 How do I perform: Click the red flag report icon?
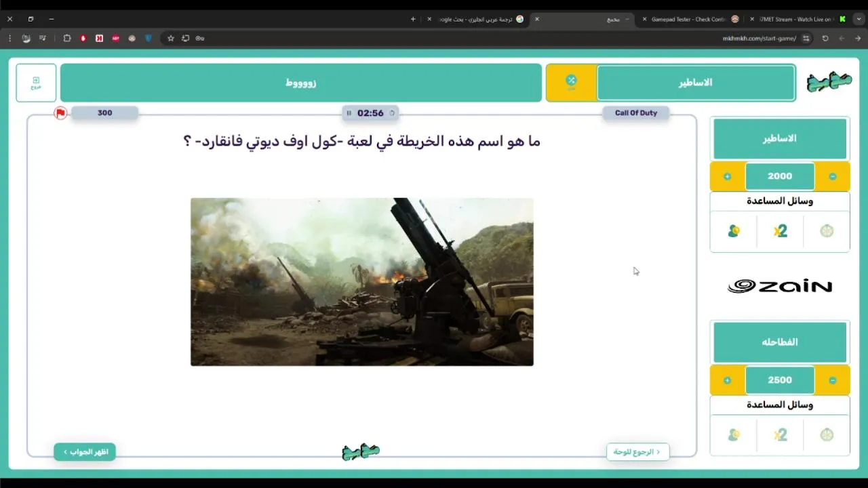click(60, 113)
